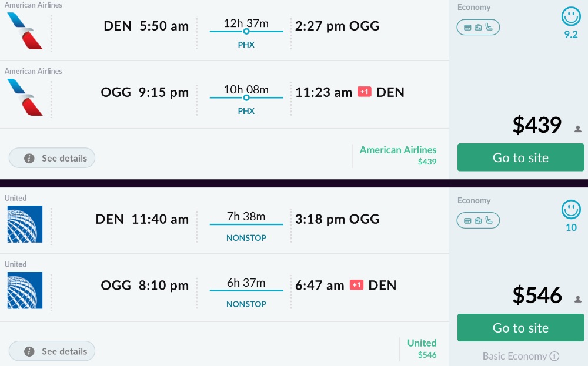Click the info icon beside Basic Economy

point(554,356)
